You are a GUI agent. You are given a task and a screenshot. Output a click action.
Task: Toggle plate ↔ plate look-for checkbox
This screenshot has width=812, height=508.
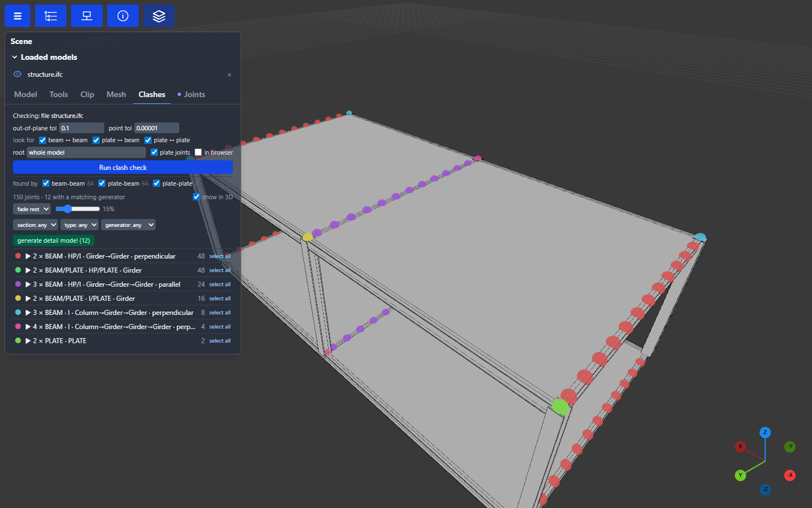(x=148, y=140)
